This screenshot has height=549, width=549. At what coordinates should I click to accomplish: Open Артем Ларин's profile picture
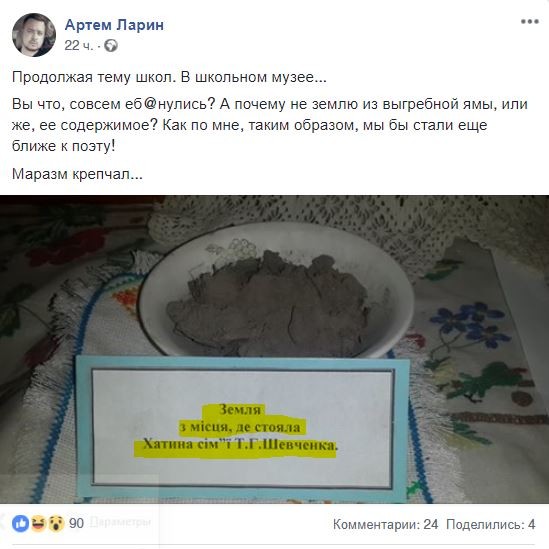pyautogui.click(x=34, y=35)
